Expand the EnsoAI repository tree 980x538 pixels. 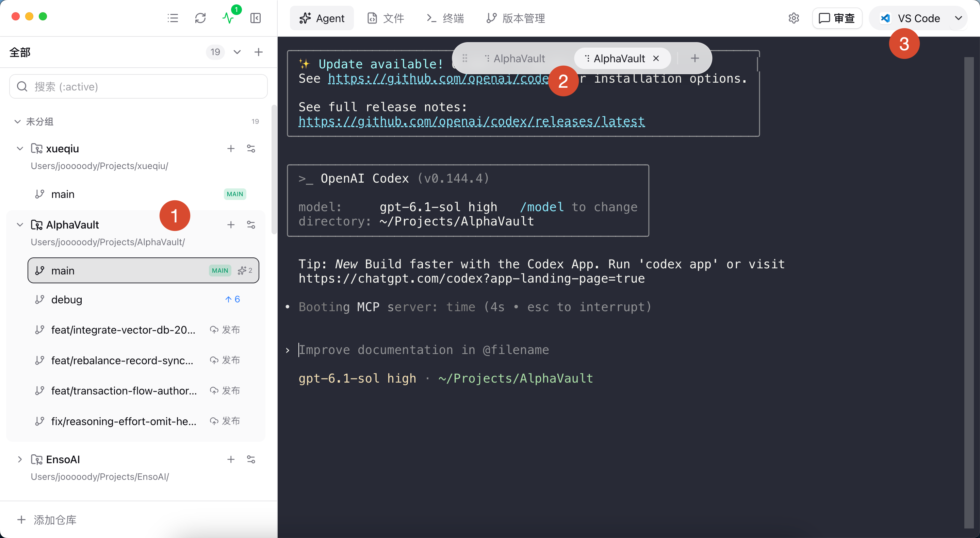[20, 459]
